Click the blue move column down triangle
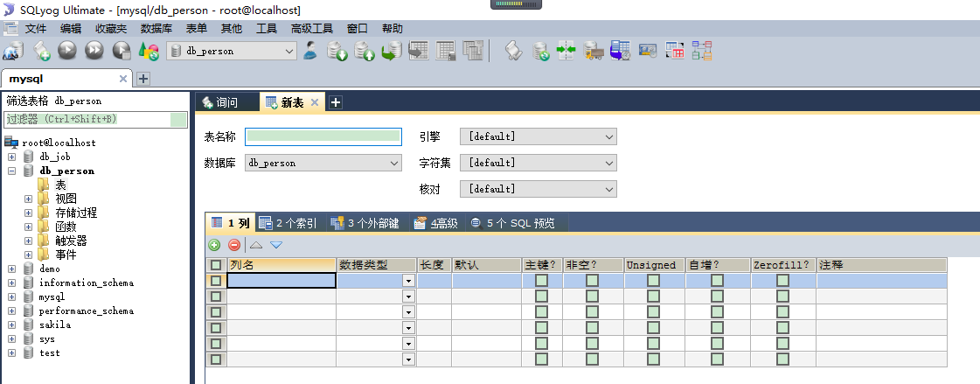This screenshot has width=980, height=384. point(276,245)
